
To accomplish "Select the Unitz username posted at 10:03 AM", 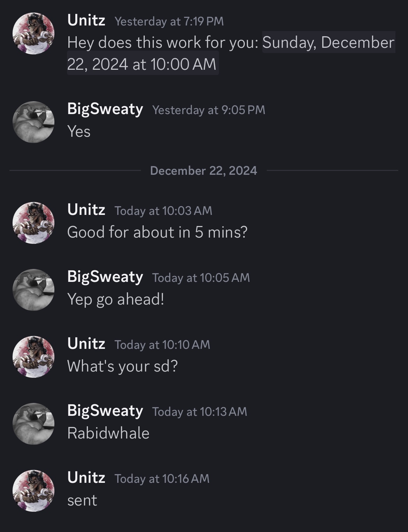I will point(86,210).
